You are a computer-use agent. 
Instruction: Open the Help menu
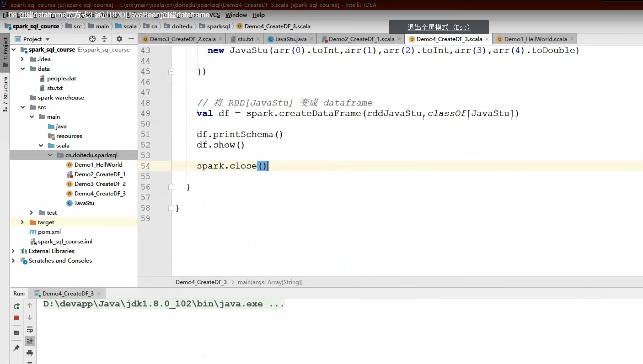coord(258,15)
